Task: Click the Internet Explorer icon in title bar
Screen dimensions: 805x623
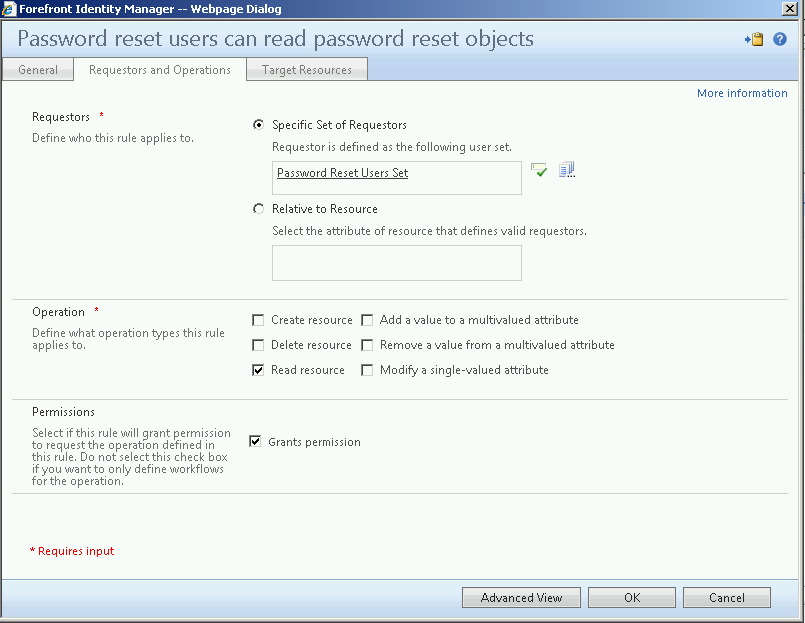Action: pyautogui.click(x=9, y=9)
